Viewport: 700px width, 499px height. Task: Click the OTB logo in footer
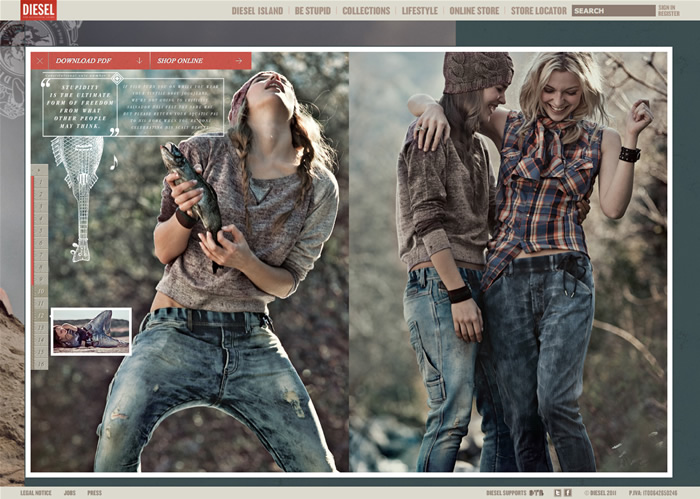536,493
